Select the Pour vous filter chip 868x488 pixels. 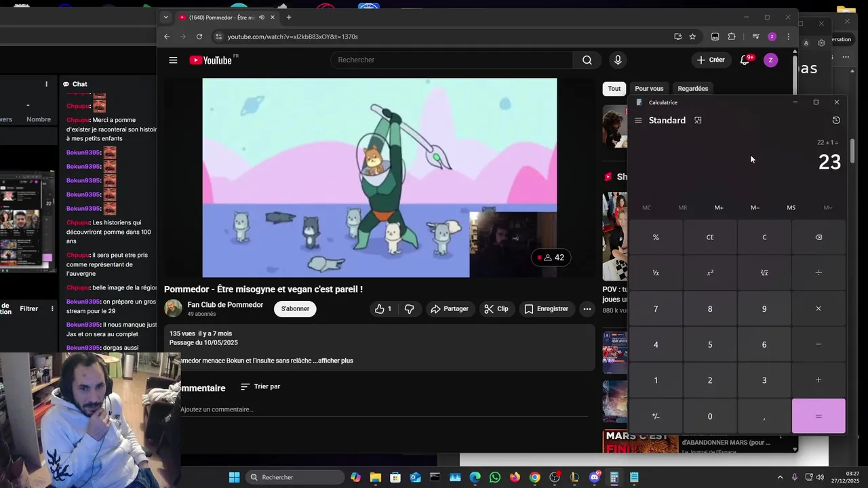click(x=649, y=89)
